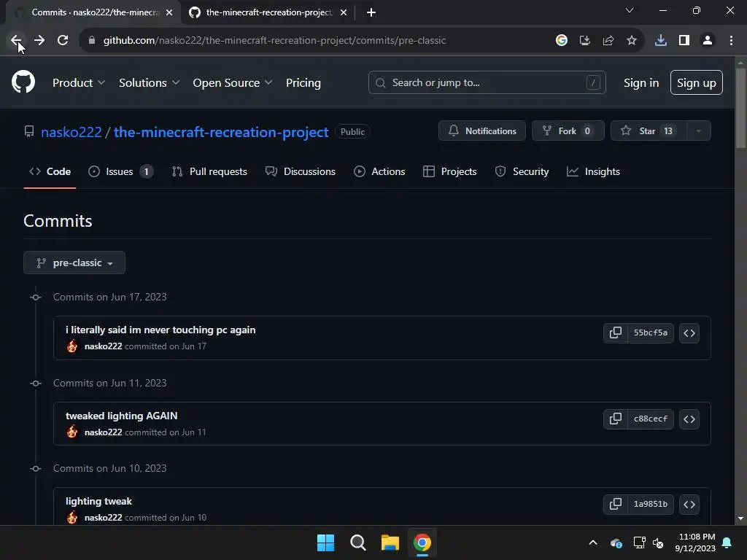Viewport: 747px width, 560px height.
Task: Click commit hash c88cecf
Action: coord(650,419)
